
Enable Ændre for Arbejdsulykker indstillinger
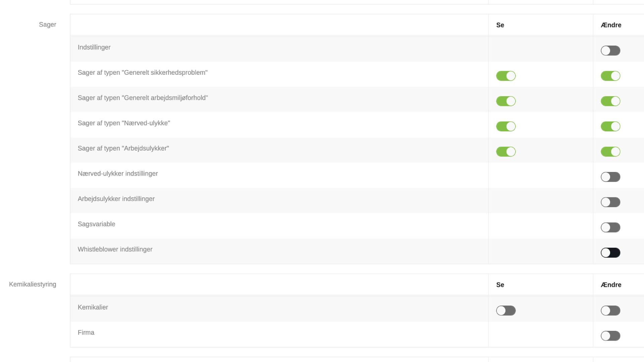(x=610, y=202)
